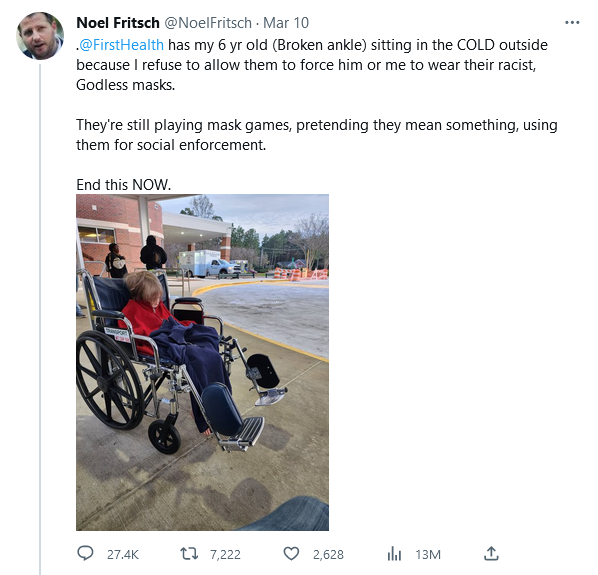Screen dimensions: 598x575
Task: Click the retweet arrows icon
Action: tap(189, 554)
